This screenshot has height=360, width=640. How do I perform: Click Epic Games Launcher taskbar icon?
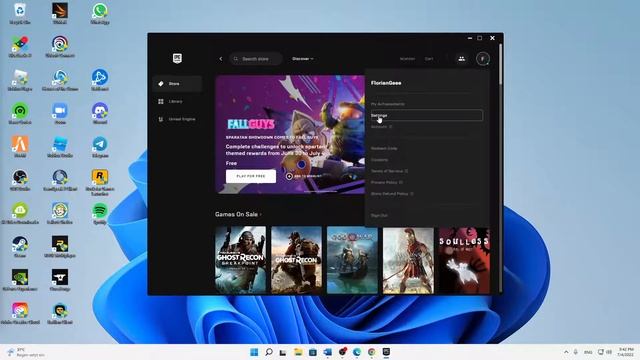tap(386, 352)
